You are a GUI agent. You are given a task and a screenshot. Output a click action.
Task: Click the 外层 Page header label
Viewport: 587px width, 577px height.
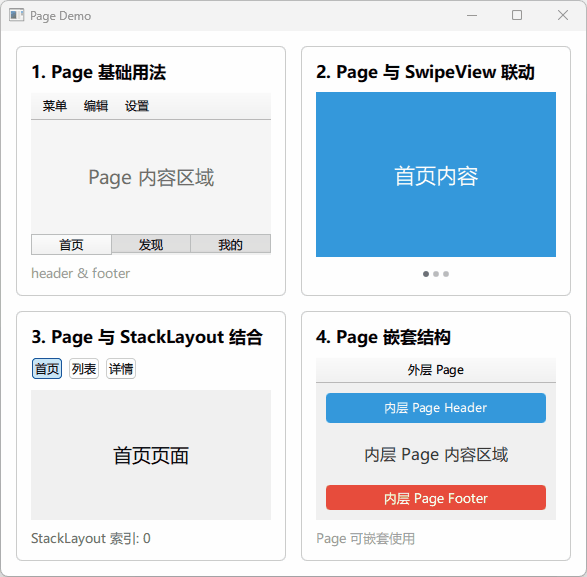tap(436, 370)
